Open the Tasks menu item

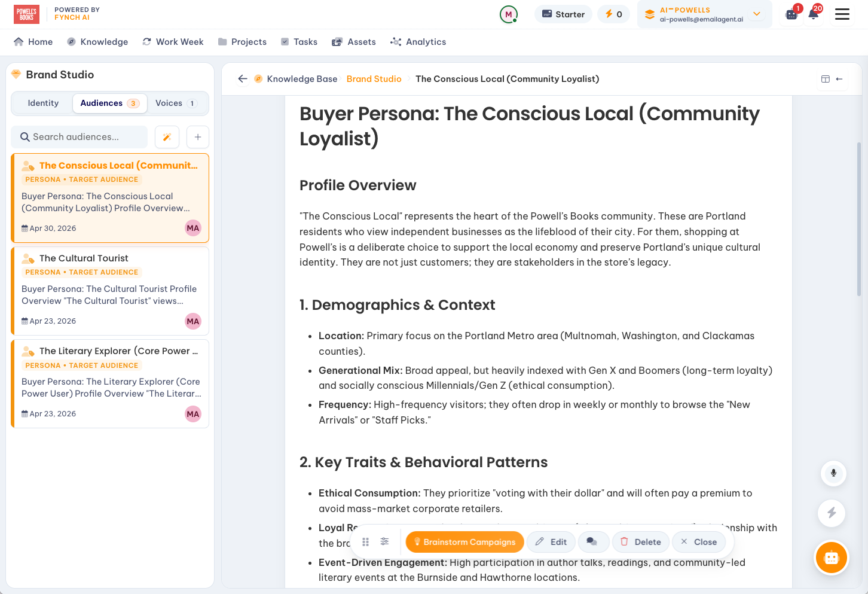point(299,42)
